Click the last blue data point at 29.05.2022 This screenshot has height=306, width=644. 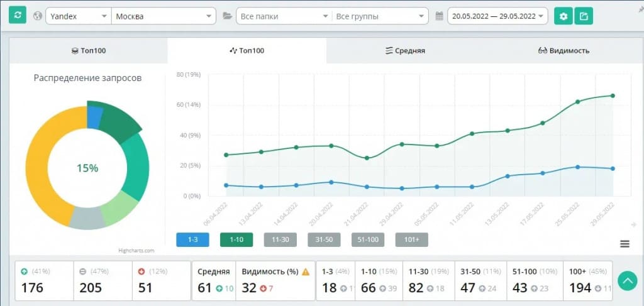tap(613, 168)
